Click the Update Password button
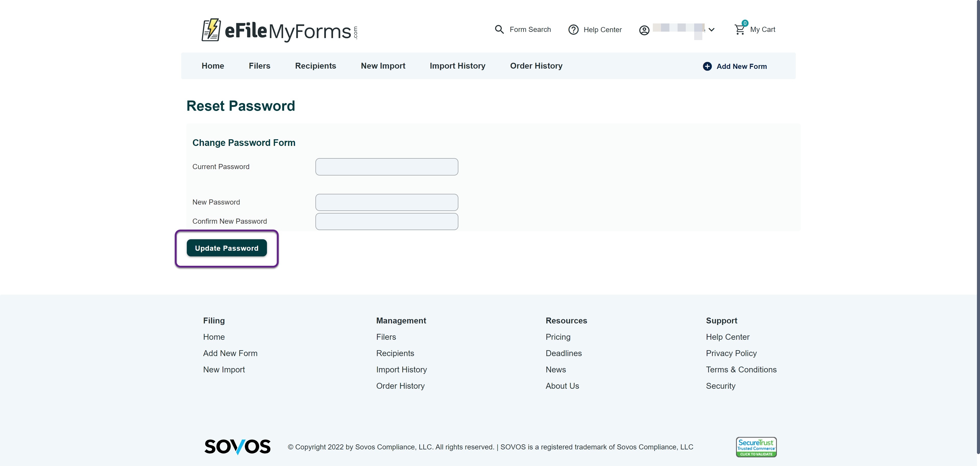 point(227,248)
